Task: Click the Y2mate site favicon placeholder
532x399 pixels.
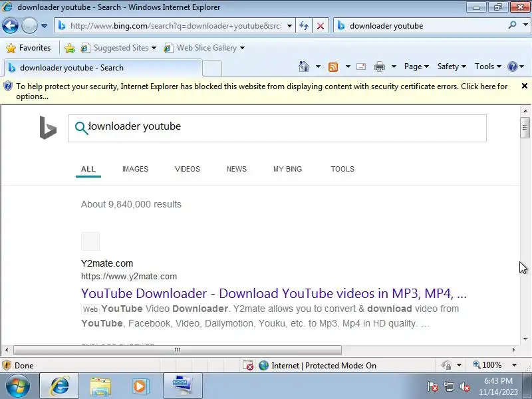Action: (x=90, y=241)
